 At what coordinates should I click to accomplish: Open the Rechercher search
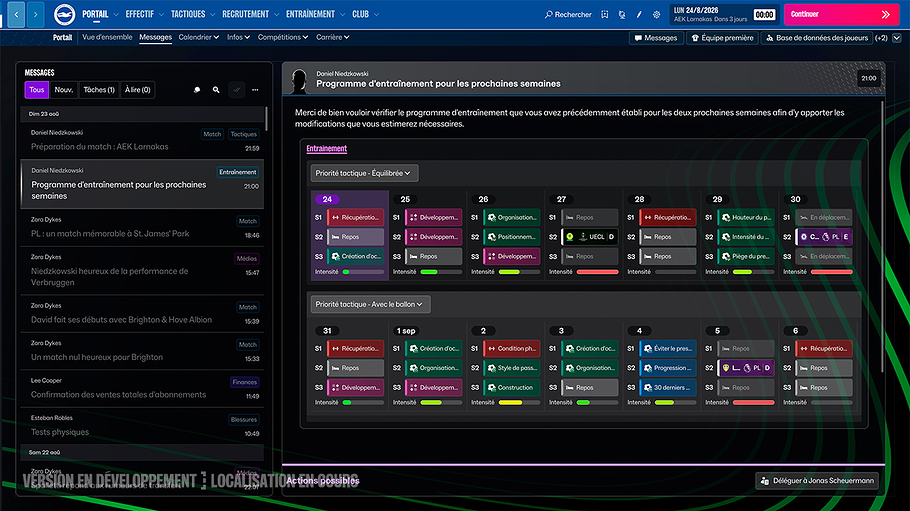tap(568, 15)
